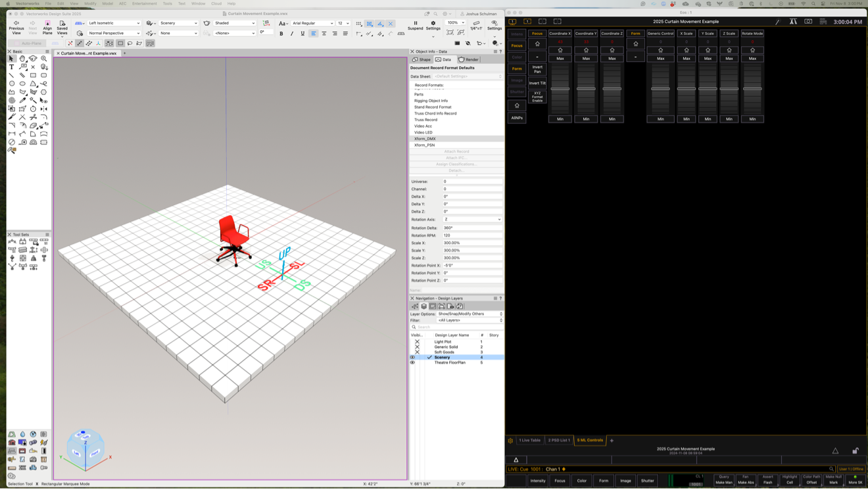Select the Pan (hand) tool in Basic palette
This screenshot has height=490, width=868.
pyautogui.click(x=22, y=59)
